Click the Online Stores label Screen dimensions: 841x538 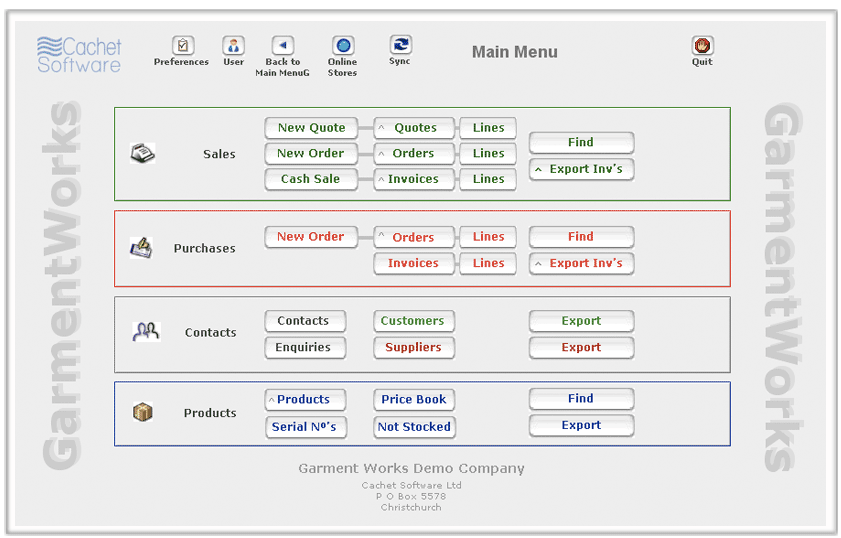(343, 67)
